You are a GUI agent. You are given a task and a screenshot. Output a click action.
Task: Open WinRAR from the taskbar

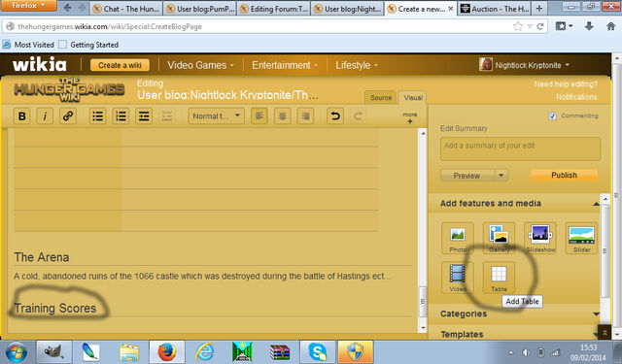(x=280, y=351)
